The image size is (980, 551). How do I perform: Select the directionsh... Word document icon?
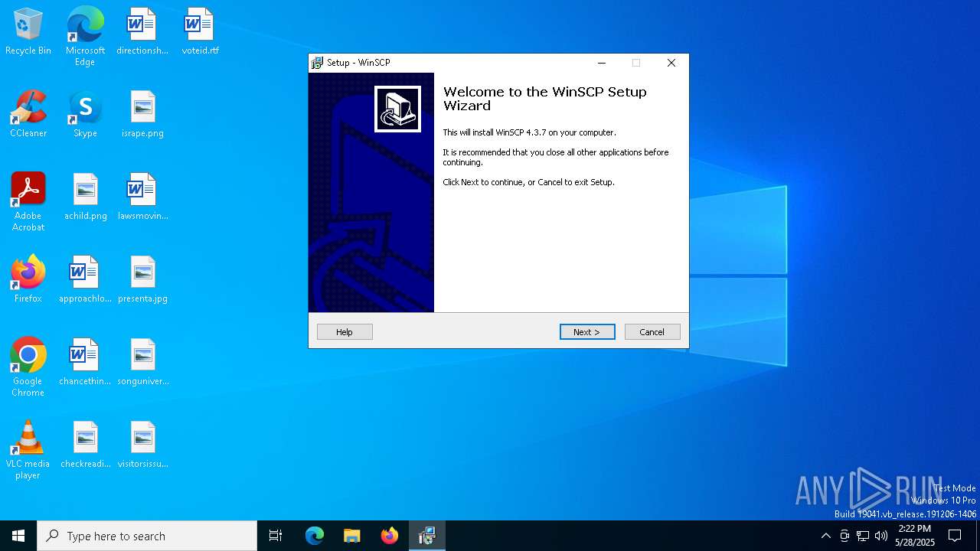point(142,31)
